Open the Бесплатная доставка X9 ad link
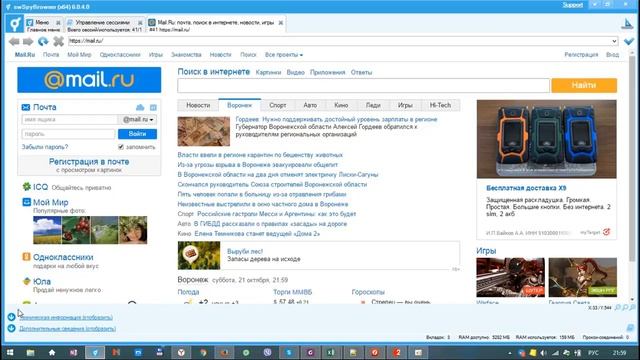Image resolution: width=640 pixels, height=360 pixels. click(526, 188)
